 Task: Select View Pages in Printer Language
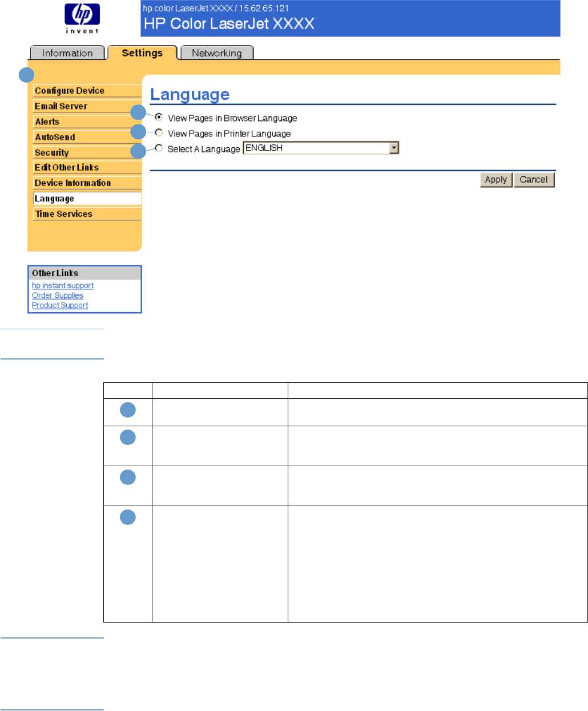point(159,132)
